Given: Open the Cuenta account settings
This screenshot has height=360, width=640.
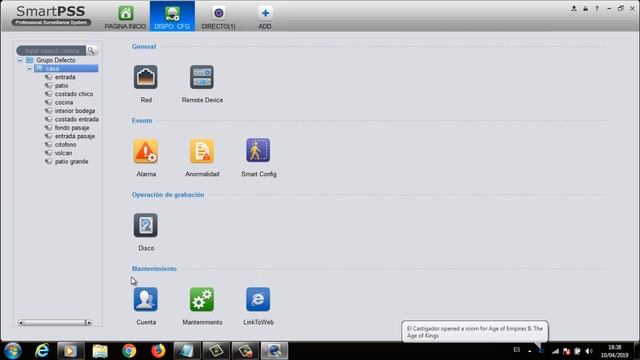Looking at the screenshot, I should (x=146, y=299).
